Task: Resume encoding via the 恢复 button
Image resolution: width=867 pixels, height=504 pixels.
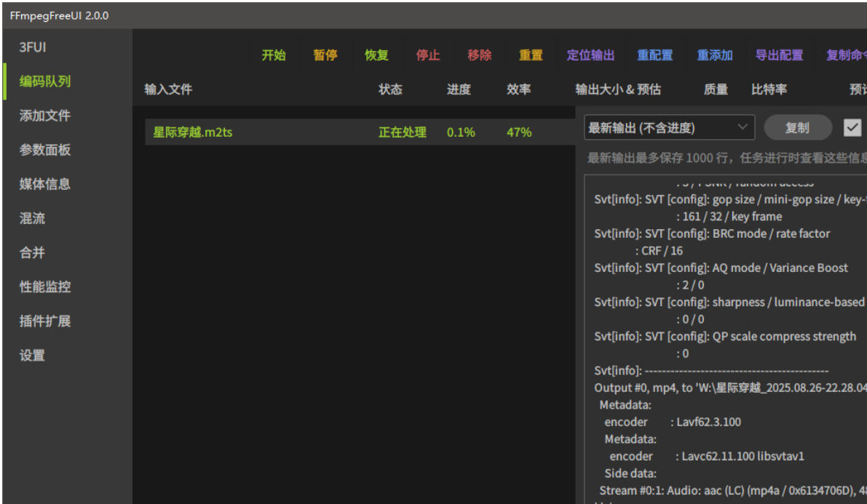Action: (376, 55)
